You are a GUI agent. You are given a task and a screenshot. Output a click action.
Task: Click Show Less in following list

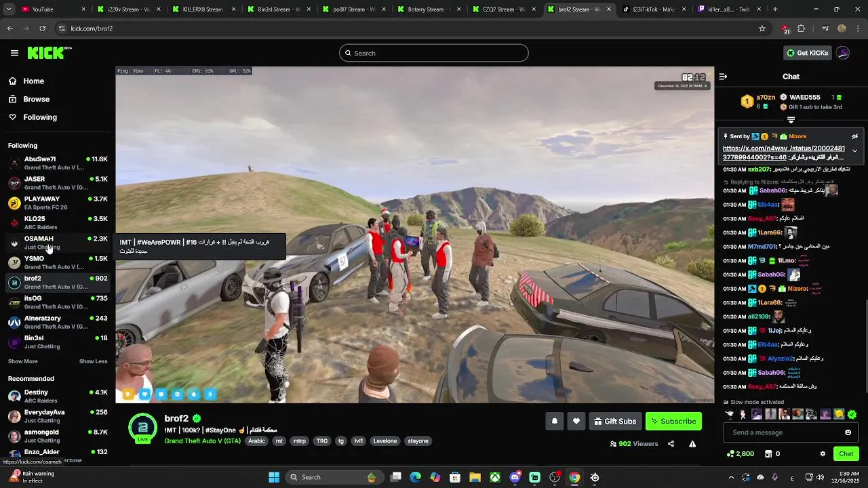pos(94,361)
